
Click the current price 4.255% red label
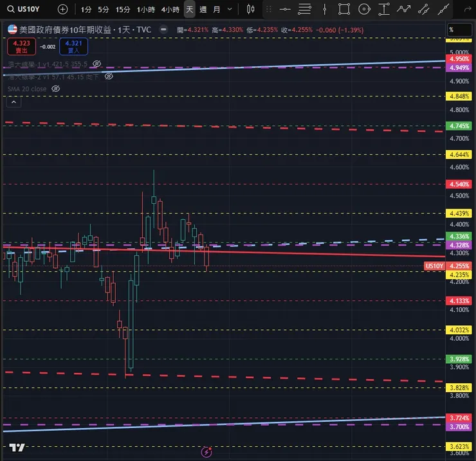[x=459, y=266]
